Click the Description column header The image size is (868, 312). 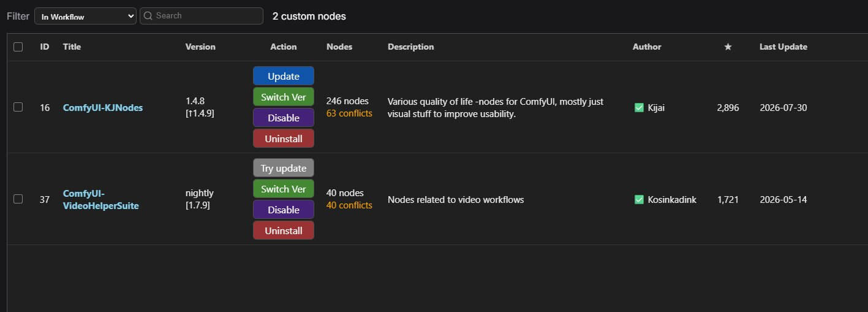(410, 47)
